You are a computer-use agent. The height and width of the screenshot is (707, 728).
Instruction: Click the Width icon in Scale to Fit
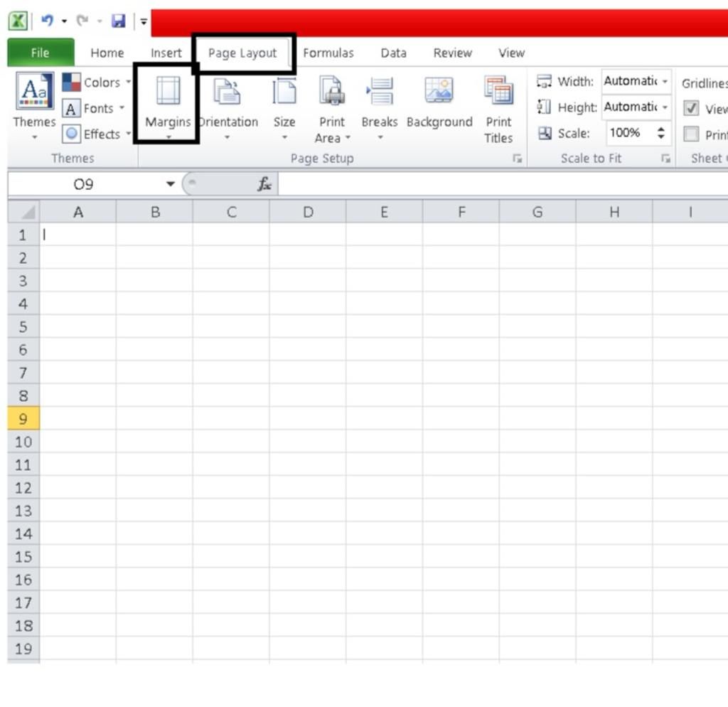coord(544,81)
